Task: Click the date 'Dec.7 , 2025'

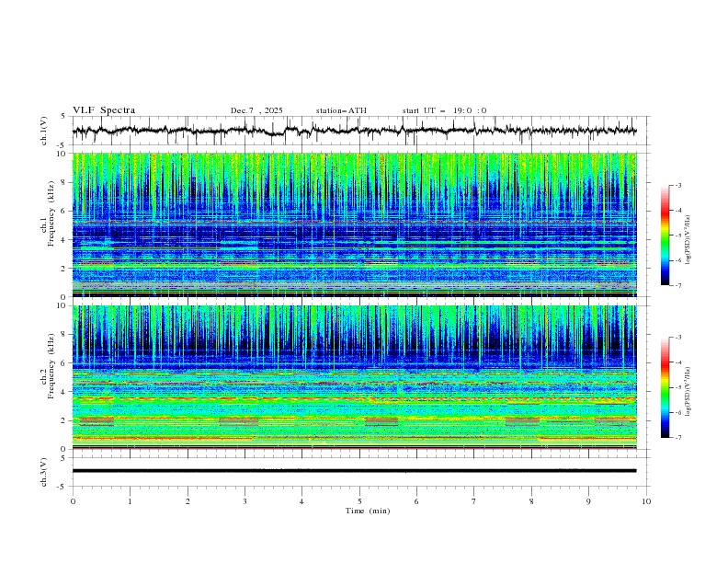Action: (256, 110)
